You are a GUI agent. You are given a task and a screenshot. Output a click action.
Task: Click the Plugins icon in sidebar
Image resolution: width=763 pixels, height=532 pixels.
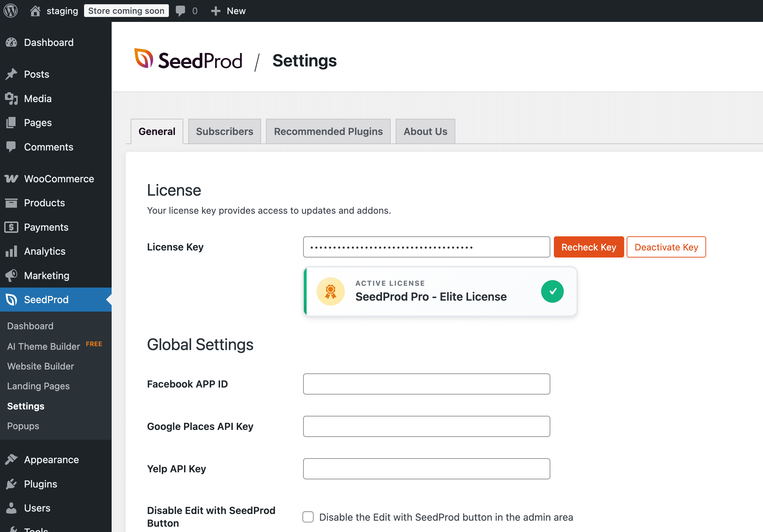click(x=12, y=484)
